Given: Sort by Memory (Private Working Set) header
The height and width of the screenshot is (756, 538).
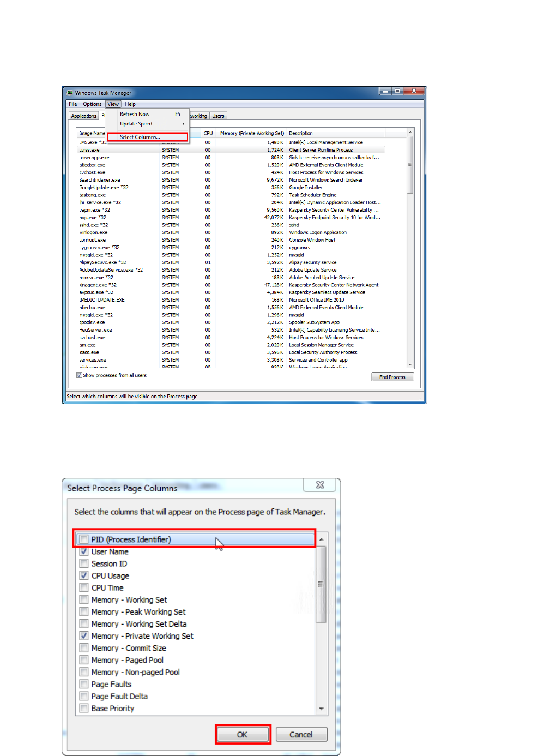Looking at the screenshot, I should point(252,133).
